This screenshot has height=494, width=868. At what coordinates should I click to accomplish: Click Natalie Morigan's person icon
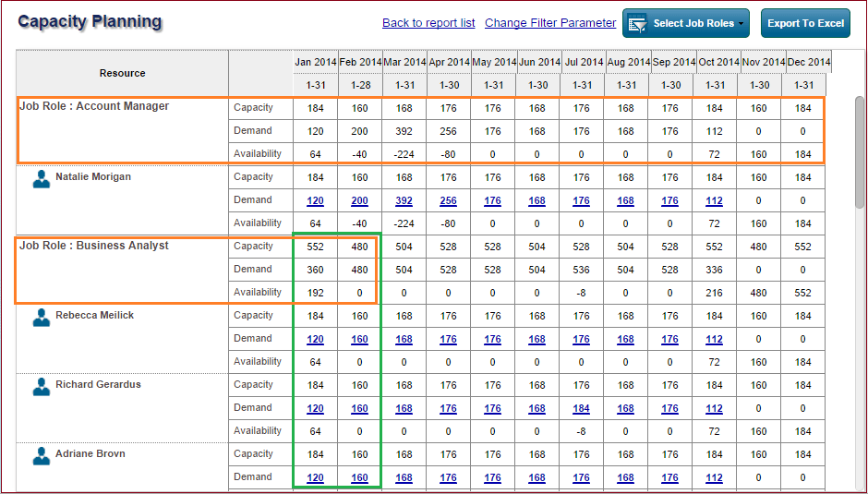[x=41, y=179]
